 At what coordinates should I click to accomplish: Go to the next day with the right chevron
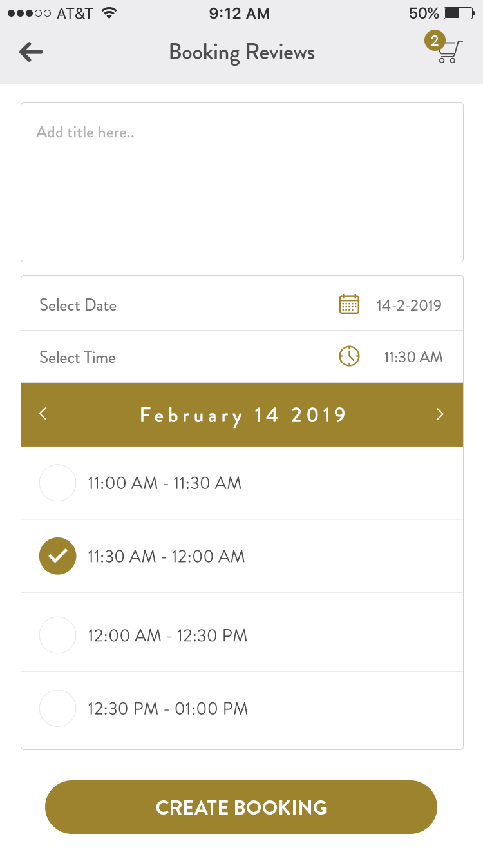click(440, 414)
